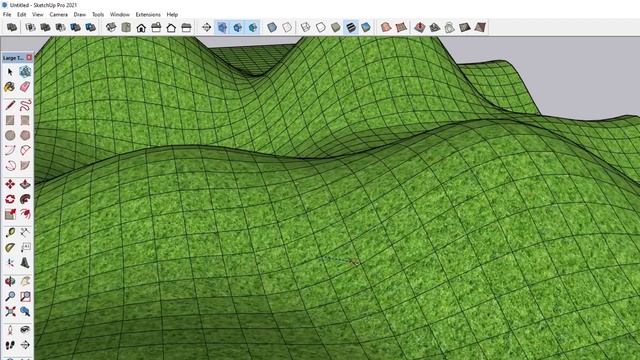Screen dimensions: 640x360
Task: Switch to Monochrome face style
Action: point(366,27)
